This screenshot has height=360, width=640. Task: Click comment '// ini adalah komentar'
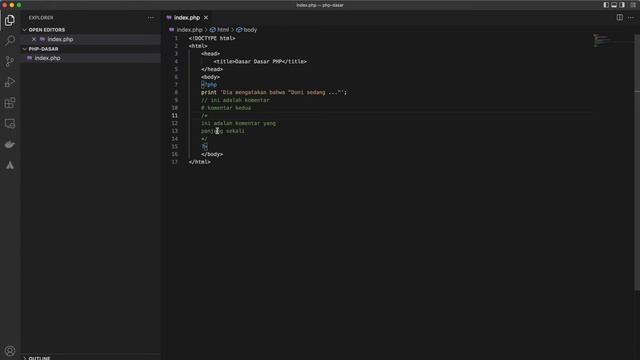pos(235,100)
